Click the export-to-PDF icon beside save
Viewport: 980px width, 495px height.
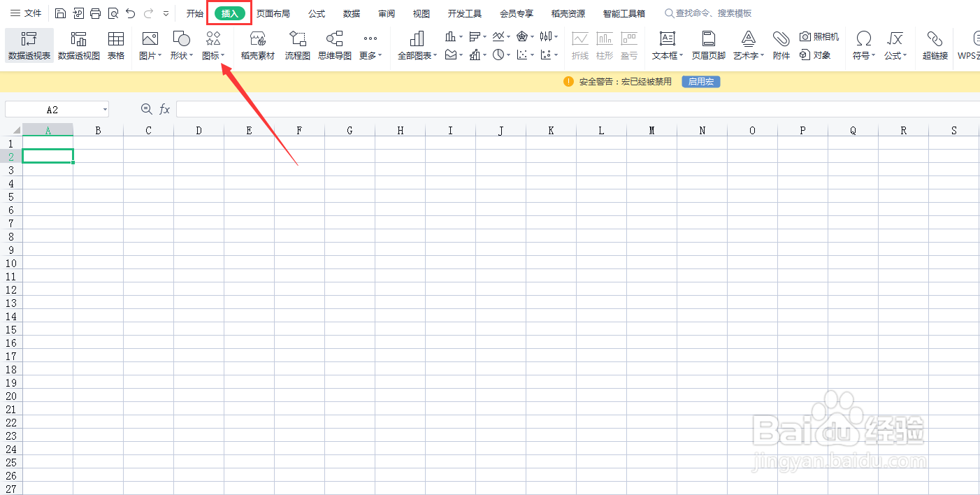[x=78, y=13]
